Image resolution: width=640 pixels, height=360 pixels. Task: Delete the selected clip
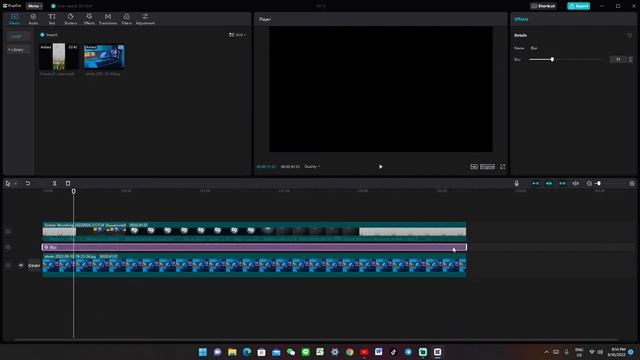68,184
